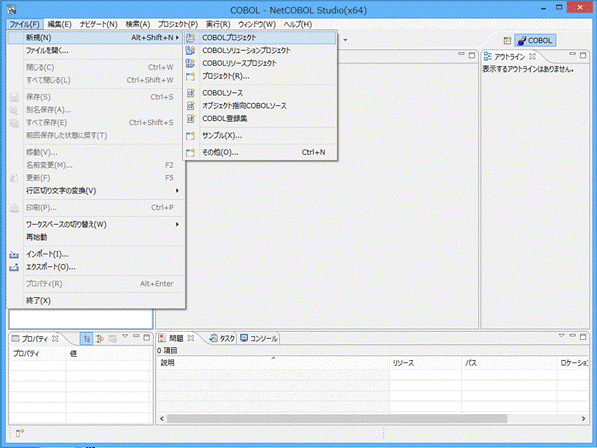Open the プロパティ view menu triangle
Image resolution: width=597 pixels, height=448 pixels.
pyautogui.click(x=125, y=336)
